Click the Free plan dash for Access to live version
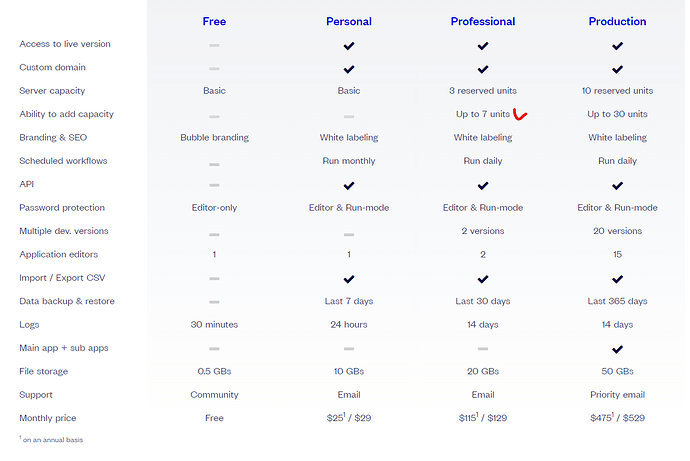Screen dimensions: 690x461 click(214, 45)
